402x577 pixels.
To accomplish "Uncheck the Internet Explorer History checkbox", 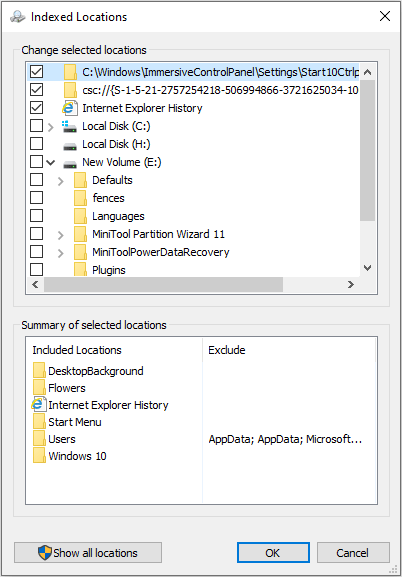I will pyautogui.click(x=36, y=108).
